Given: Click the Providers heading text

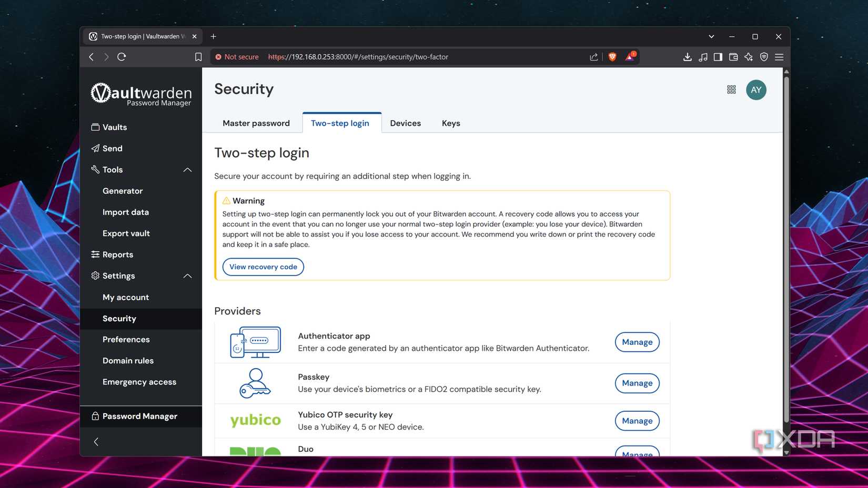Looking at the screenshot, I should point(237,311).
